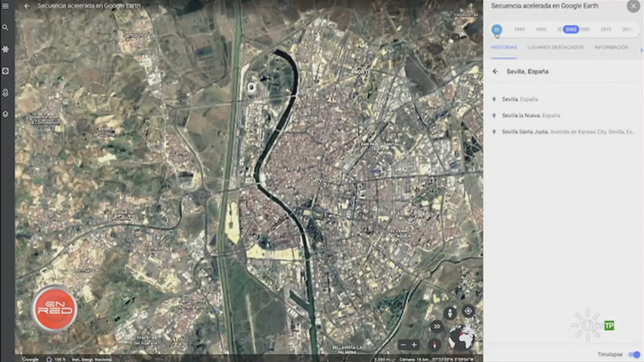Go back from Sevilla, España list
The image size is (644, 362).
pyautogui.click(x=495, y=71)
